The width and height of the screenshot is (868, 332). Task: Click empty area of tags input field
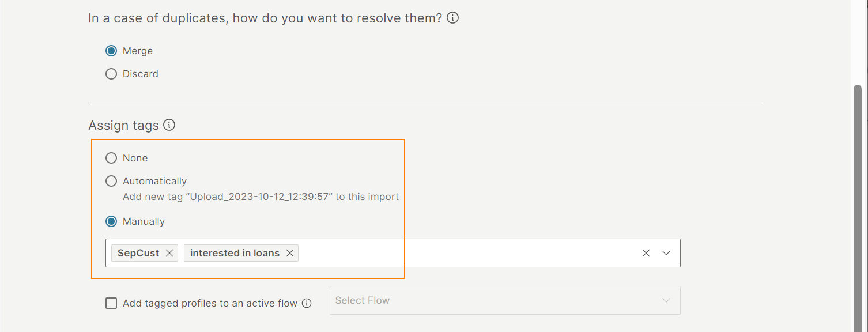pyautogui.click(x=461, y=253)
